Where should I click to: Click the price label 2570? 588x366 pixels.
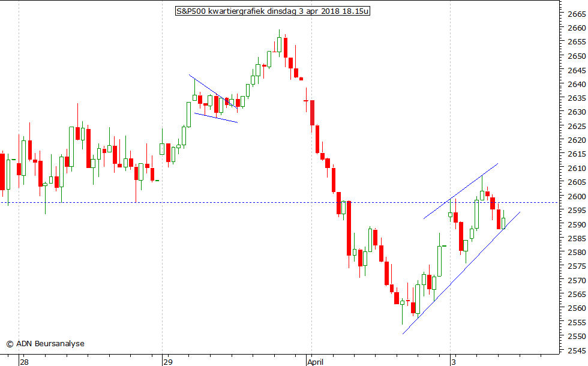tap(577, 281)
